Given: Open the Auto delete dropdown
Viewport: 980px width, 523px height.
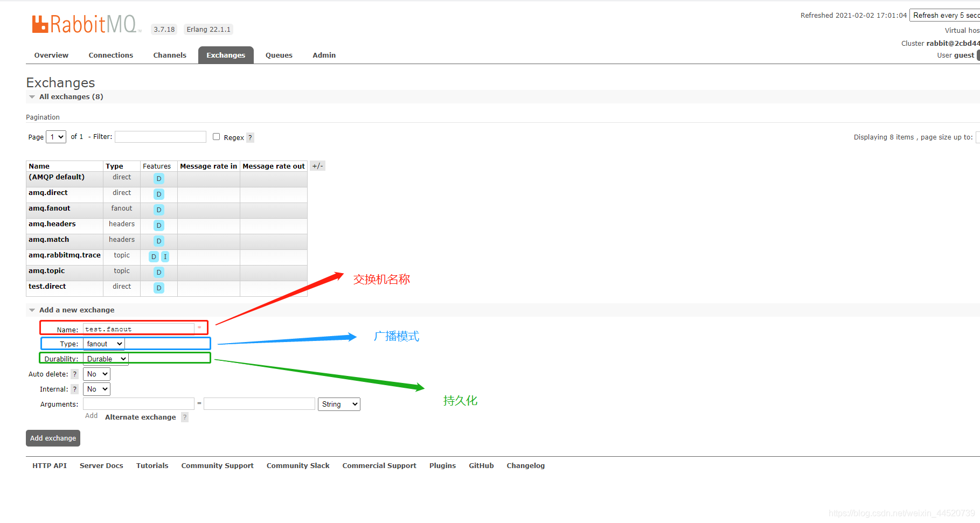Looking at the screenshot, I should pos(96,374).
